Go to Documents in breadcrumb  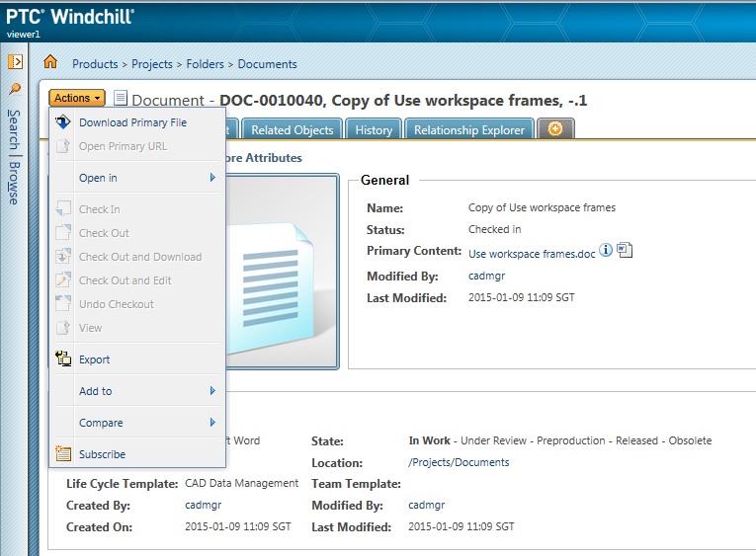point(267,63)
